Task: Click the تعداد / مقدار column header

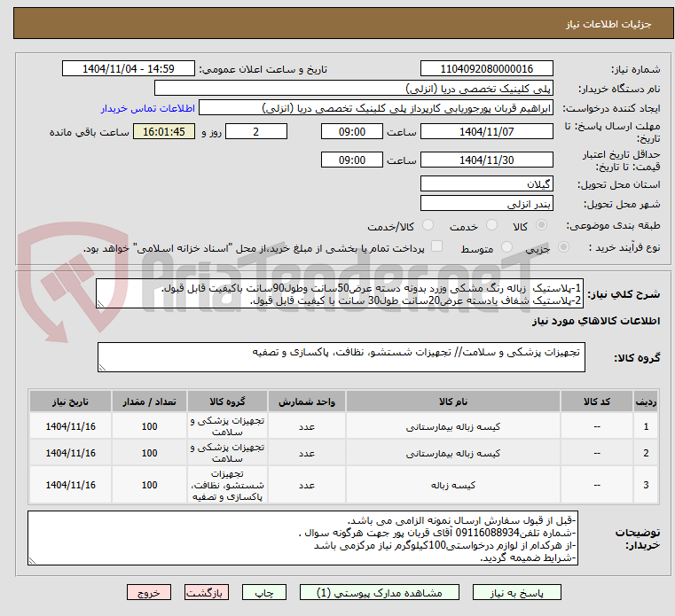Action: point(149,402)
